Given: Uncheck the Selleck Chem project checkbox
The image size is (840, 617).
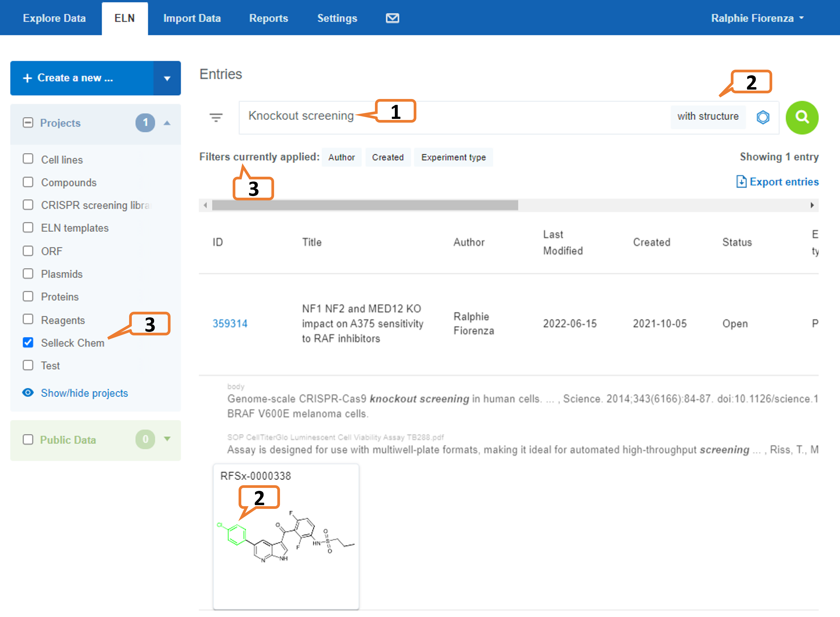Looking at the screenshot, I should [28, 342].
